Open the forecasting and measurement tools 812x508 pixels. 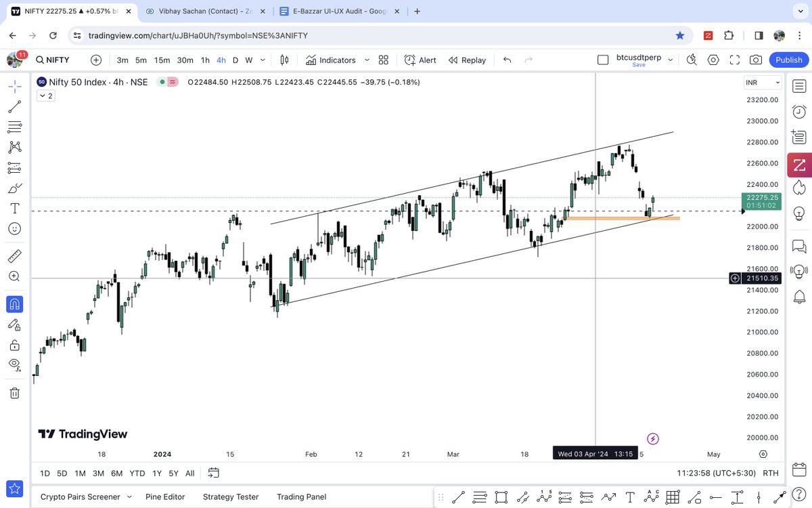click(x=14, y=167)
